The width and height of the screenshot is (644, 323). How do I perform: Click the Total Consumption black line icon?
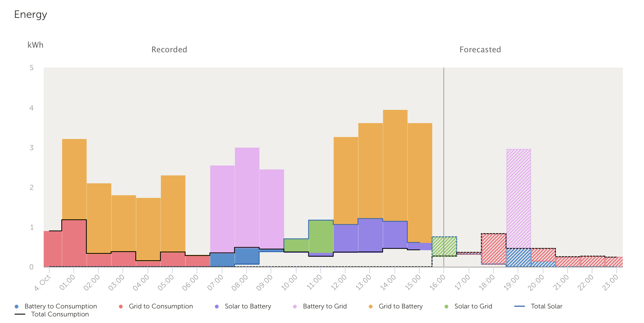20,314
